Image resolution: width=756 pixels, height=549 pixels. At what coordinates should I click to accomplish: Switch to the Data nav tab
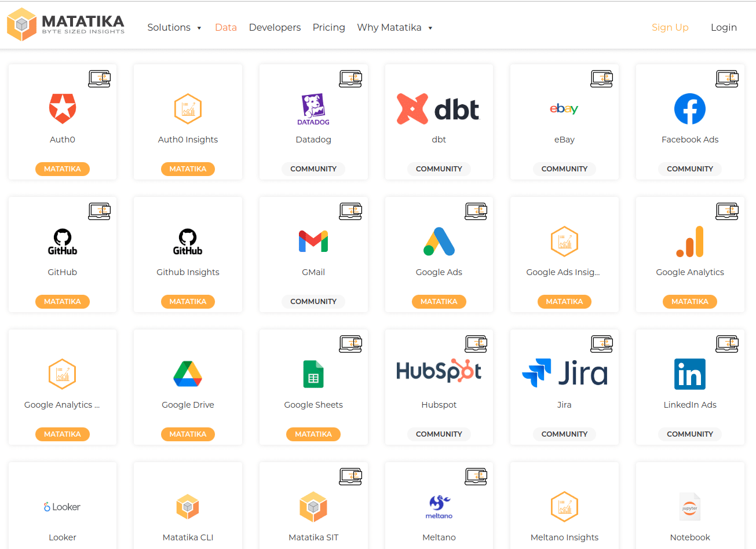coord(225,27)
